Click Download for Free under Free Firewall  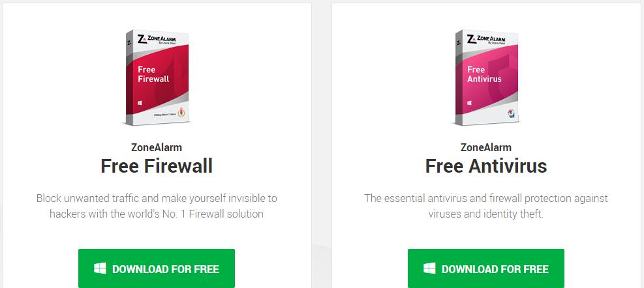click(157, 268)
